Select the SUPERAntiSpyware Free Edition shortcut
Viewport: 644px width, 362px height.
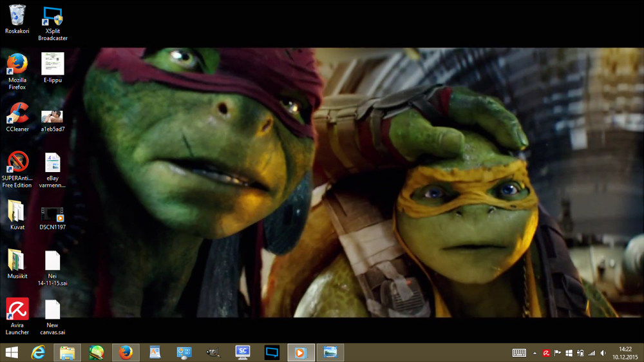17,169
